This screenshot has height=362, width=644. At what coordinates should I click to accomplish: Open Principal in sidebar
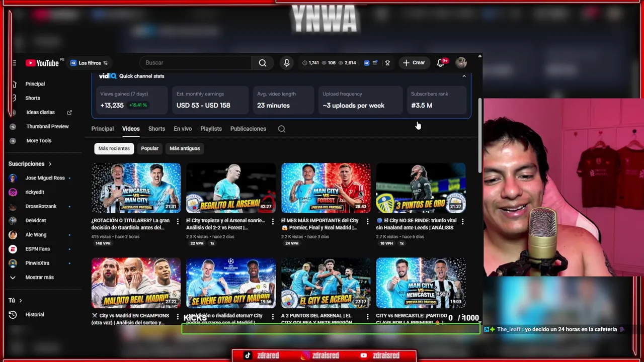35,84
